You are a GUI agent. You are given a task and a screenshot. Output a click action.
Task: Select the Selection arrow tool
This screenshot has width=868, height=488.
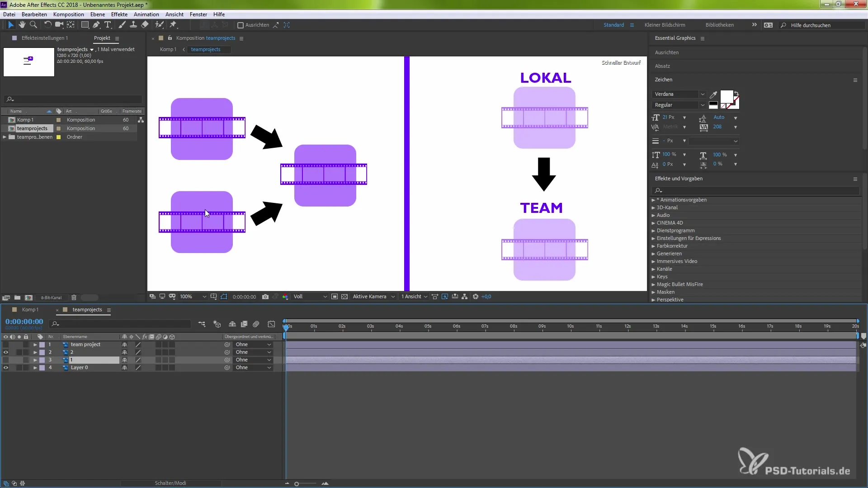point(11,25)
